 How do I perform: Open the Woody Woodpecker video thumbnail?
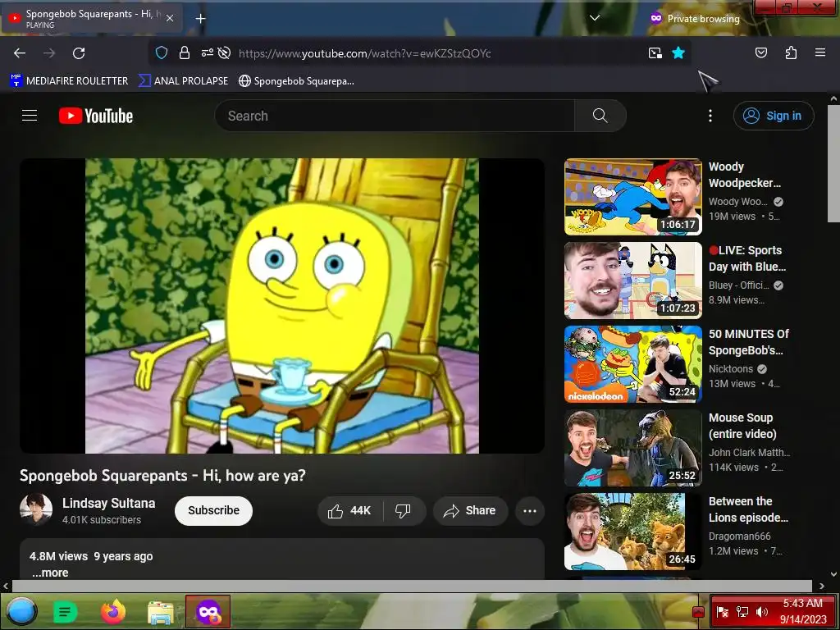tap(632, 197)
